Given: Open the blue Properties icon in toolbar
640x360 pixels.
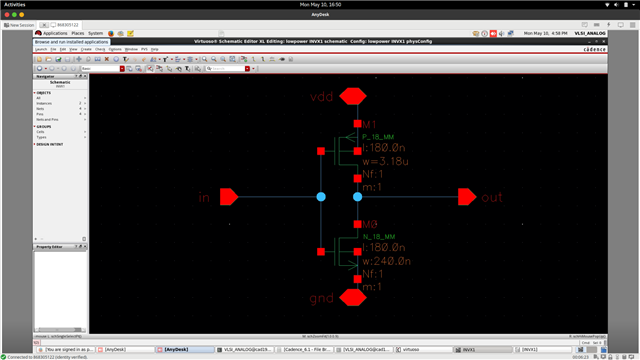Looking at the screenshot, I should [x=116, y=59].
